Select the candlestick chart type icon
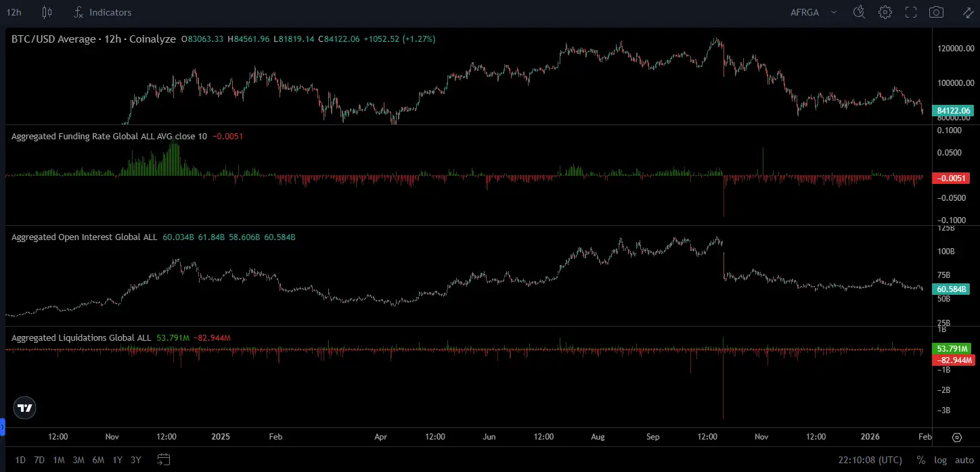The image size is (980, 472). point(45,11)
